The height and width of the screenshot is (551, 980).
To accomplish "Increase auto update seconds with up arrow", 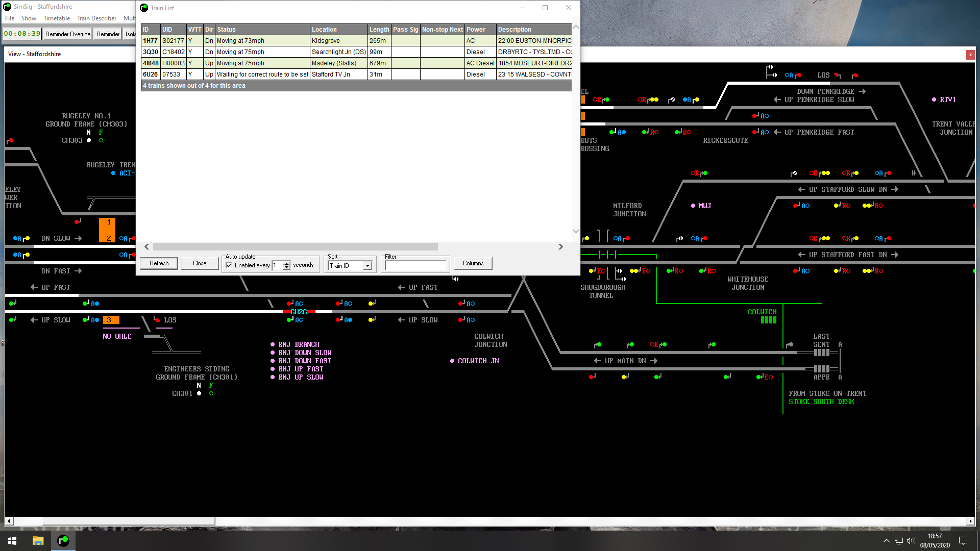I will tap(287, 263).
